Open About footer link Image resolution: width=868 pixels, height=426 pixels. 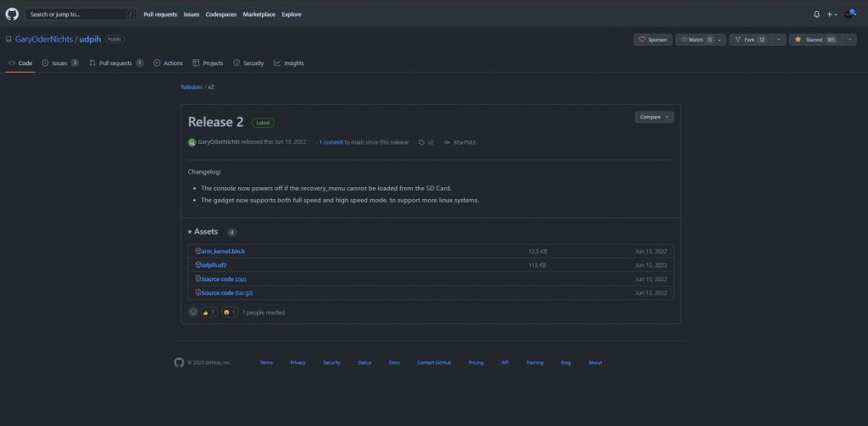[x=595, y=363]
